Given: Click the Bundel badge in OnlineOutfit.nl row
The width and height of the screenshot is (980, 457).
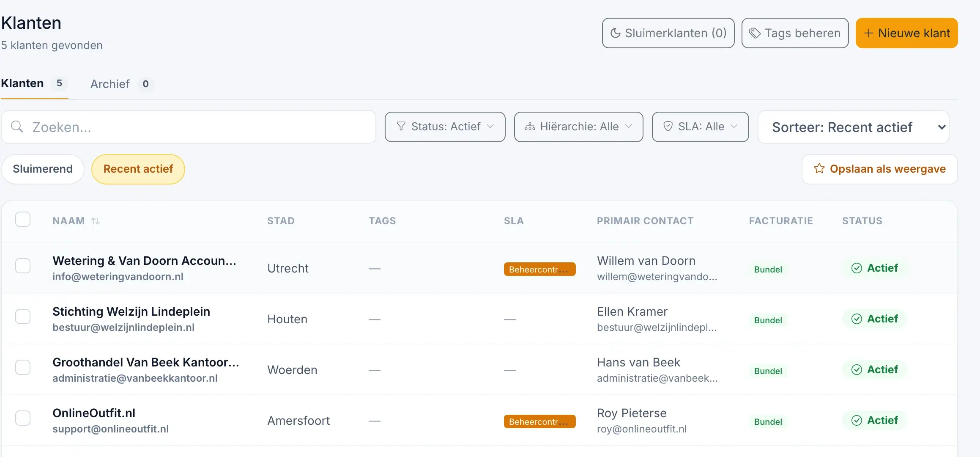Looking at the screenshot, I should [768, 421].
